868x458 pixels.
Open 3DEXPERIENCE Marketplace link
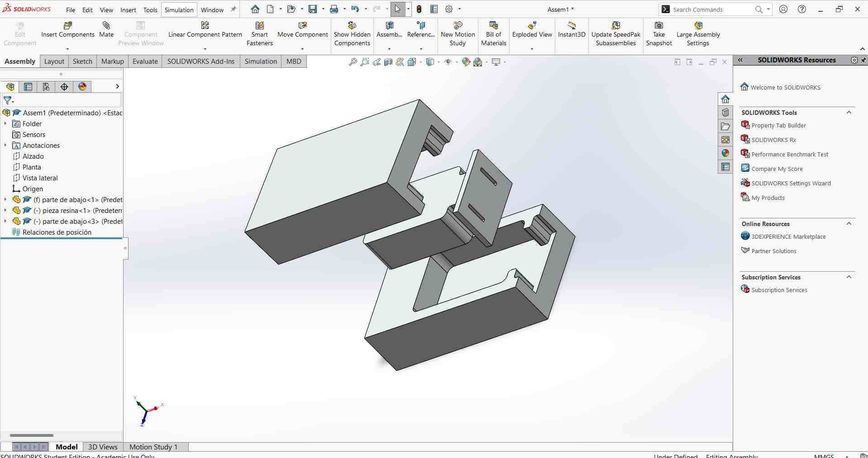[788, 236]
